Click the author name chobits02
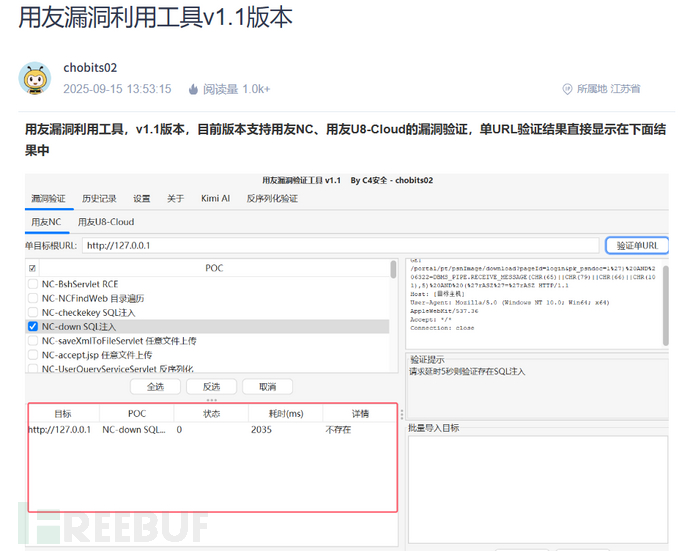This screenshot has width=690, height=551. click(90, 68)
